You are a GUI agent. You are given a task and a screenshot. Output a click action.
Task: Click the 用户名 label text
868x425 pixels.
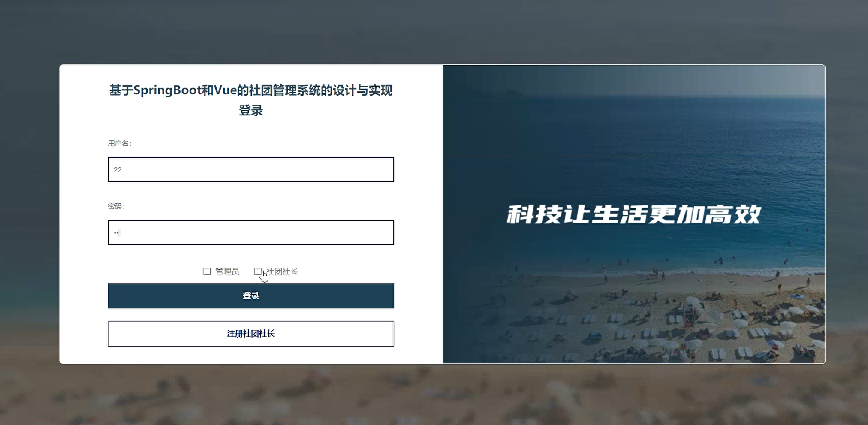(x=119, y=143)
